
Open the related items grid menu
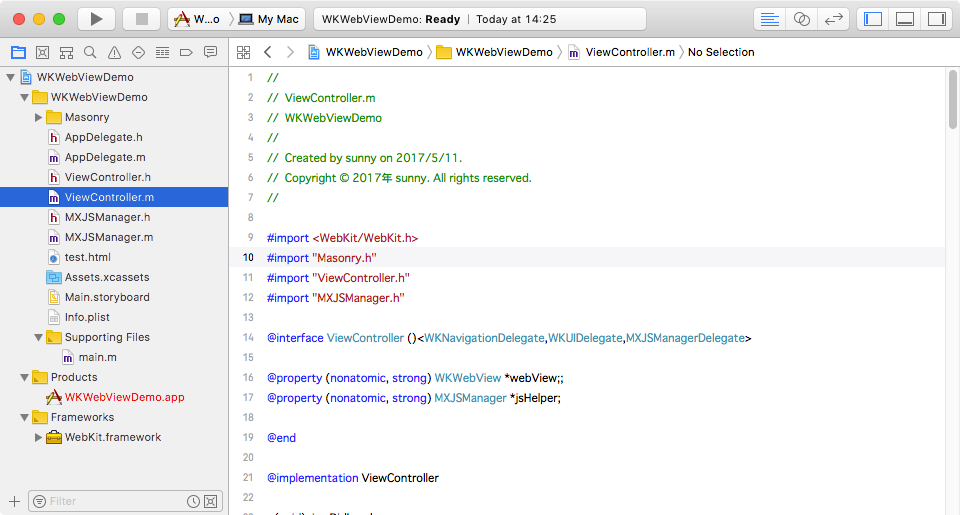click(x=244, y=53)
